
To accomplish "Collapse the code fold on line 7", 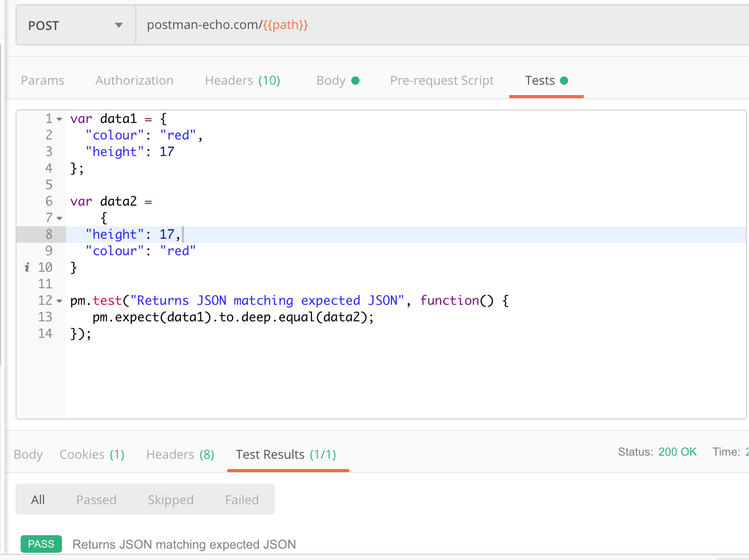I will pos(59,219).
